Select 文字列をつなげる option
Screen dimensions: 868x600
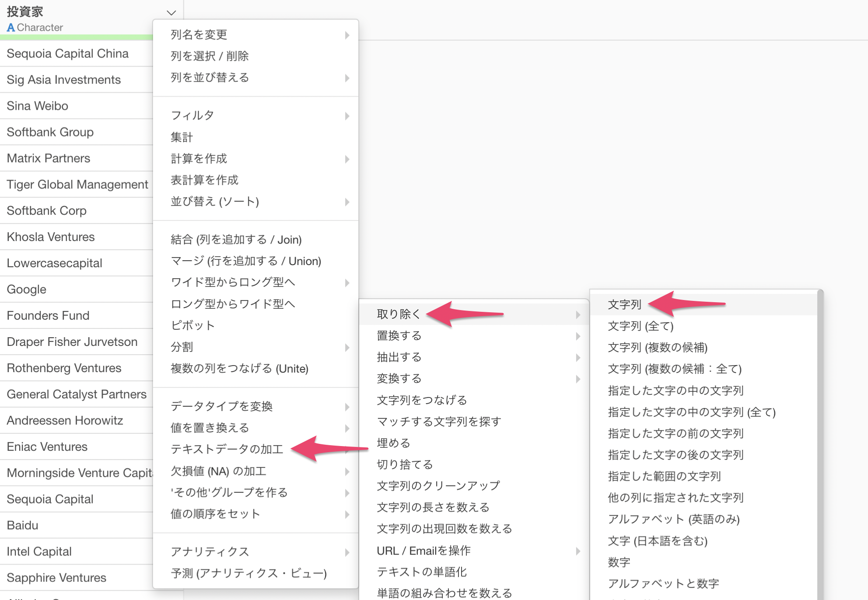(422, 400)
